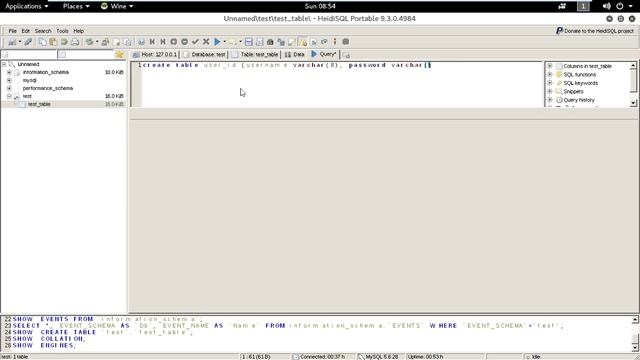The height and width of the screenshot is (360, 640).
Task: Expand the mysql database node
Action: 9,80
